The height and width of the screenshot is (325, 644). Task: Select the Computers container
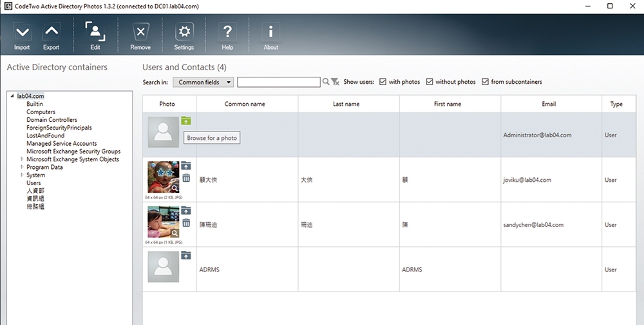pyautogui.click(x=41, y=112)
